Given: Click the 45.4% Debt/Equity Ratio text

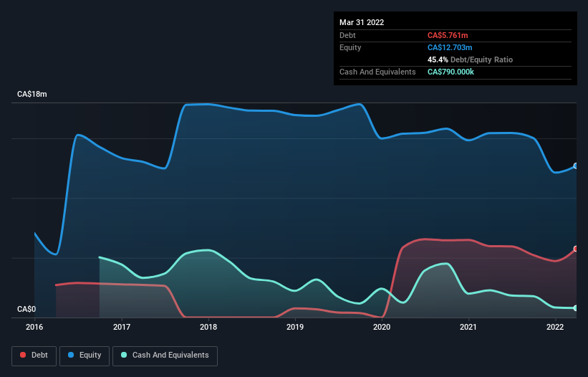Looking at the screenshot, I should [470, 59].
